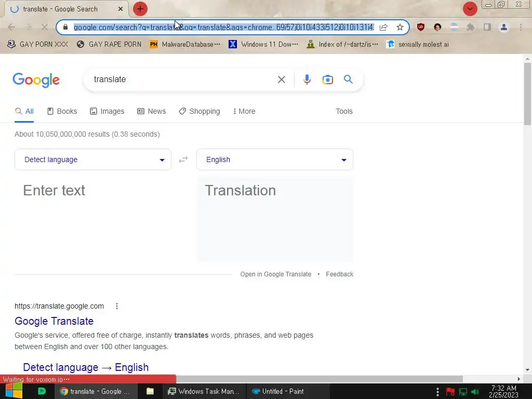Bookmark this page with the star icon
Viewport: 532px width, 399px height.
400,27
